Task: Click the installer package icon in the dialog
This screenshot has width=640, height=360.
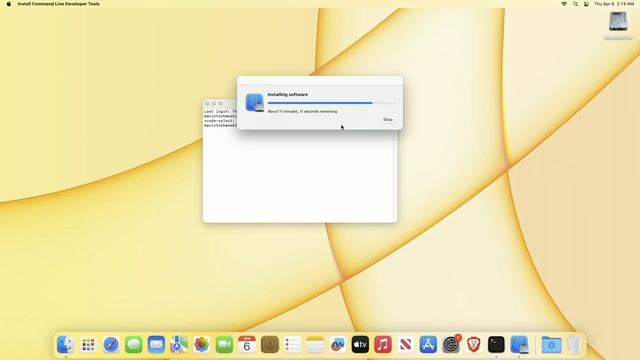Action: 254,102
